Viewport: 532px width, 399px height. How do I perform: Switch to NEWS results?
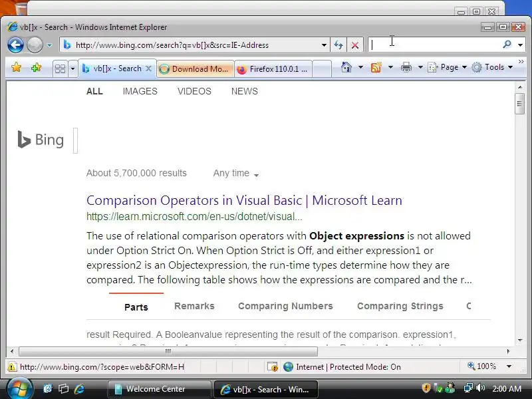point(245,91)
